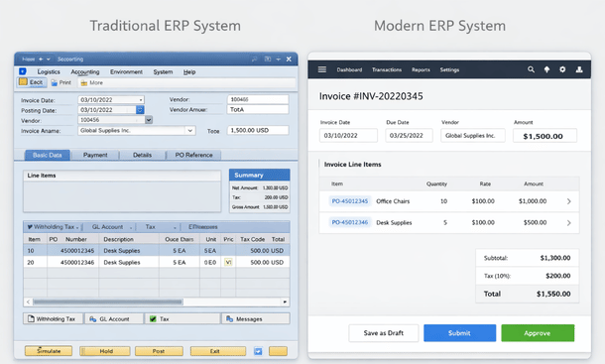The width and height of the screenshot is (605, 364).
Task: Select grid row with PO 4500012346
Action: [x=157, y=262]
